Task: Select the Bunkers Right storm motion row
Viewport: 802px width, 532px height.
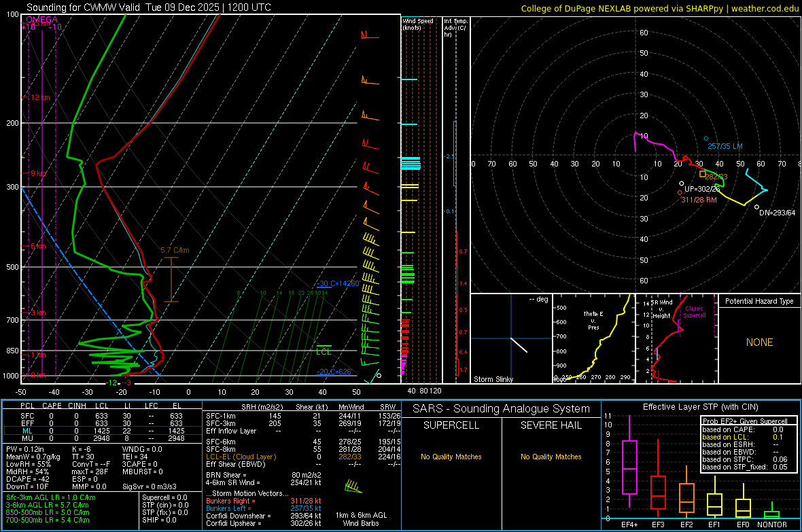Action: click(264, 501)
